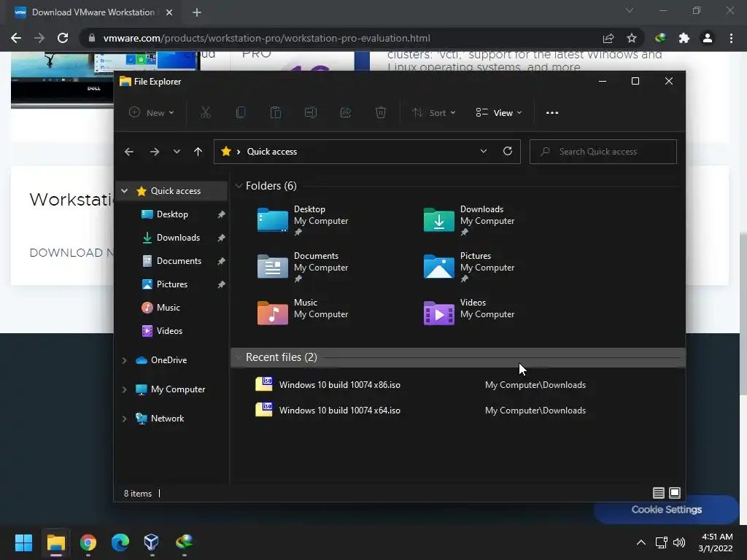Reload the page in Chrome
747x560 pixels.
pos(63,38)
